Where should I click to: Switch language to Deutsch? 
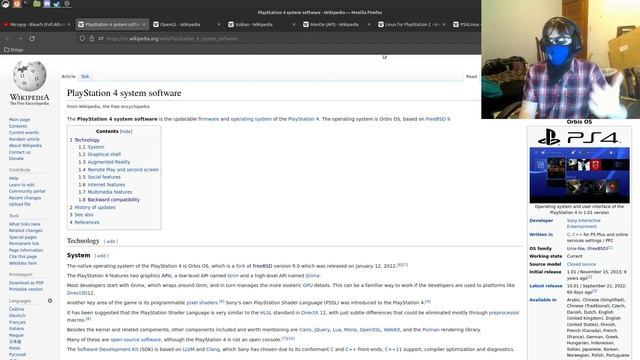[17, 316]
